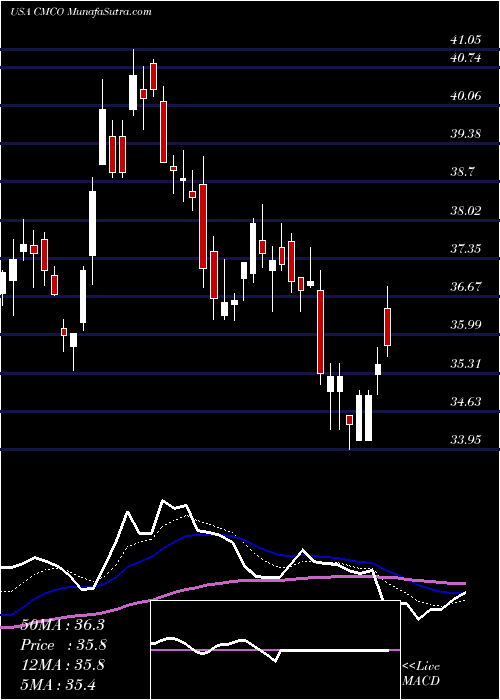Click the 41.05 price level label
The image size is (500, 700).
coord(466,40)
